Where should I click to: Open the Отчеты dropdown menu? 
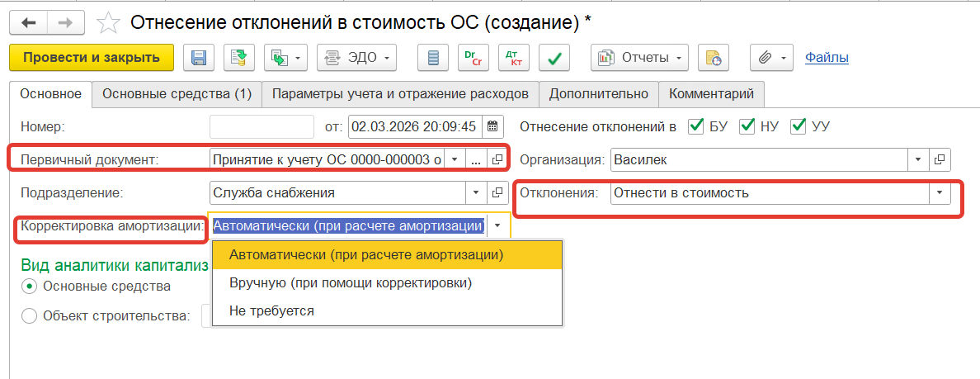click(639, 58)
